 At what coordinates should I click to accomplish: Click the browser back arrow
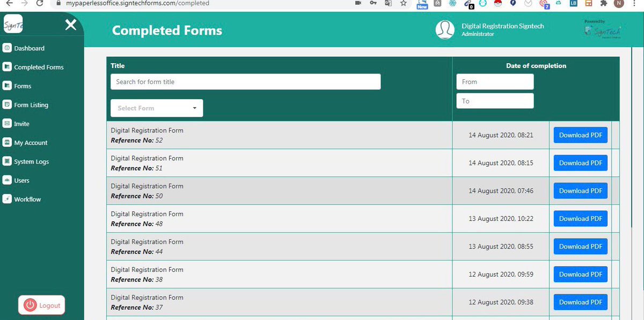(9, 3)
